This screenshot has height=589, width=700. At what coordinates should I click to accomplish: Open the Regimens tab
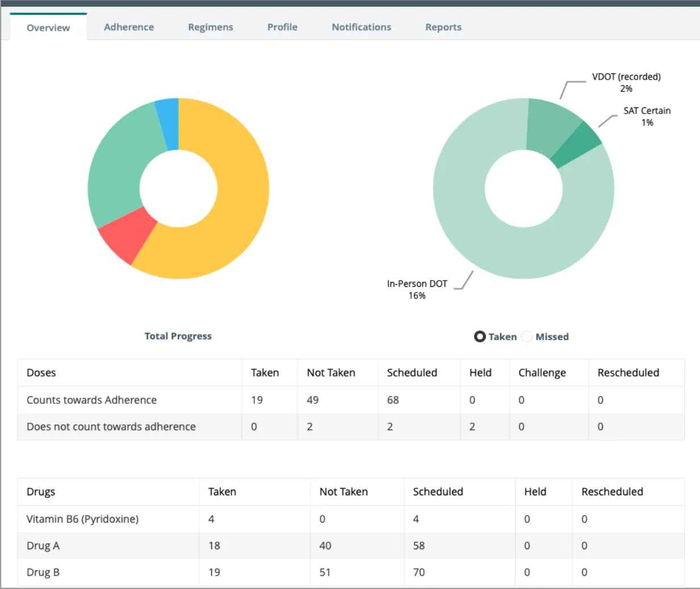tap(211, 27)
